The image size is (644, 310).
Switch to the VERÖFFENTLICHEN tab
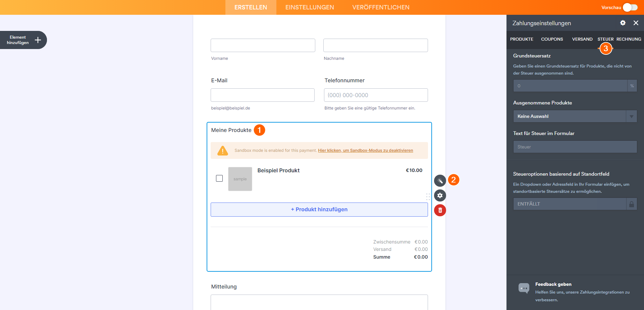click(381, 7)
